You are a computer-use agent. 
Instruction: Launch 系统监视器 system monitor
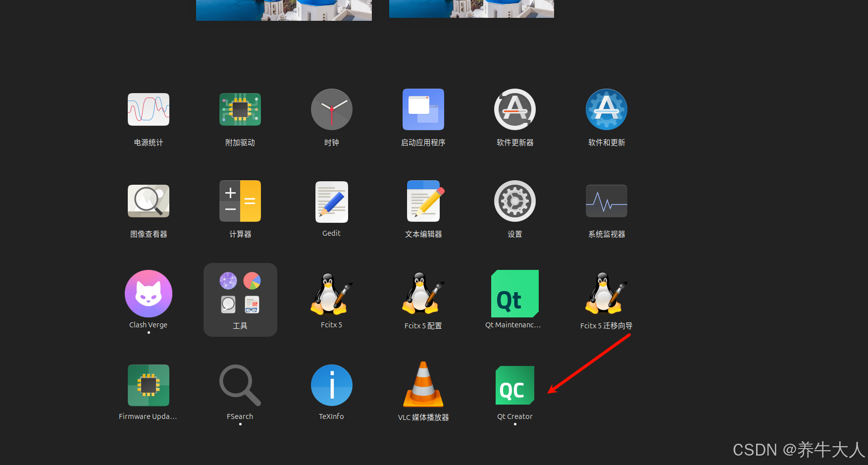point(607,201)
